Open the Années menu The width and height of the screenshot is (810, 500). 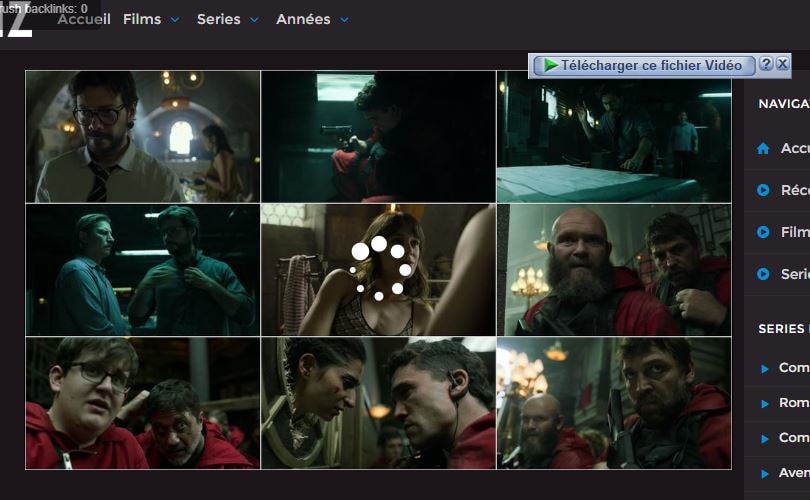(x=303, y=19)
